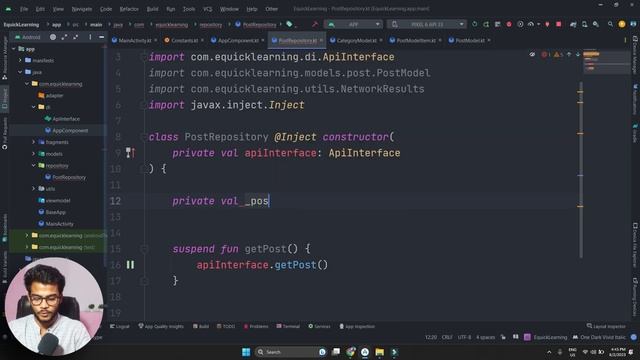Open the Problems tool window
Screen dimensions: 640x360
(x=256, y=327)
